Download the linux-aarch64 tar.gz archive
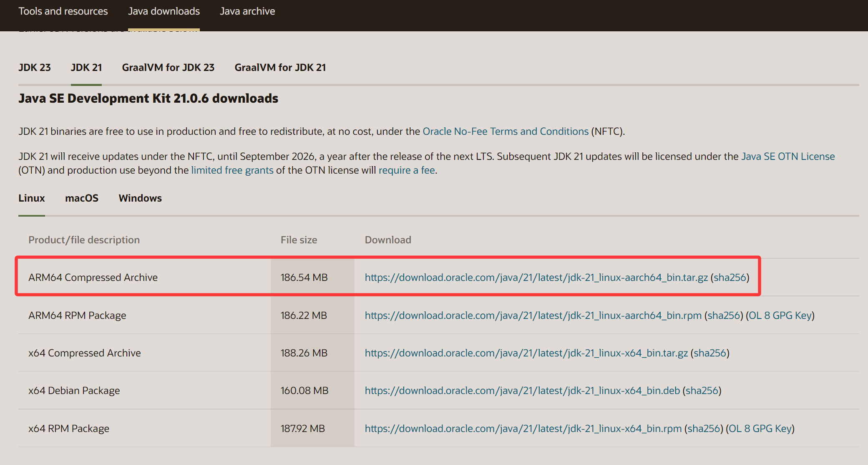 [536, 278]
